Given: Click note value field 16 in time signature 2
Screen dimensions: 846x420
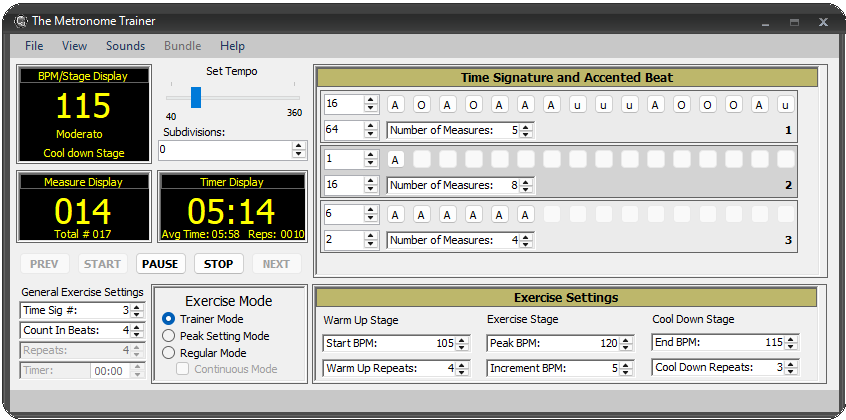Looking at the screenshot, I should [x=344, y=185].
